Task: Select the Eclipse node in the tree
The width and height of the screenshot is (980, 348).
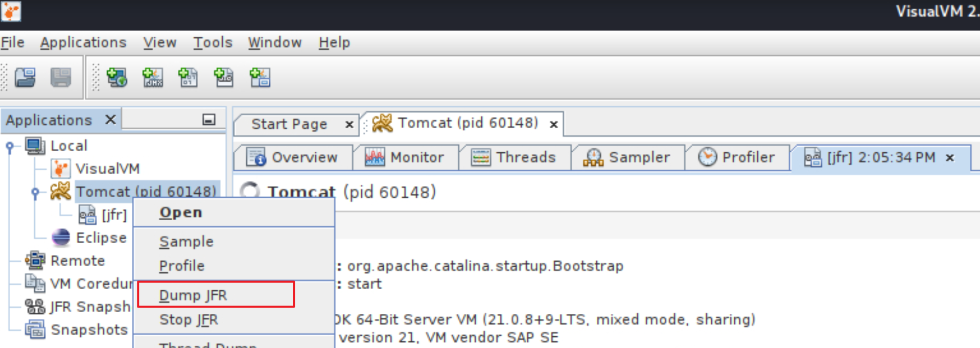Action: (101, 238)
